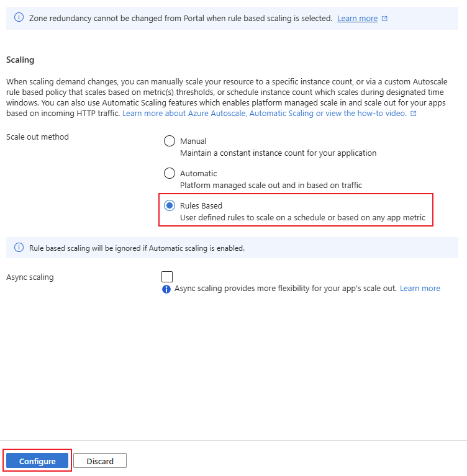The height and width of the screenshot is (476, 467).
Task: Click the Async scaling field label
Action: click(30, 277)
